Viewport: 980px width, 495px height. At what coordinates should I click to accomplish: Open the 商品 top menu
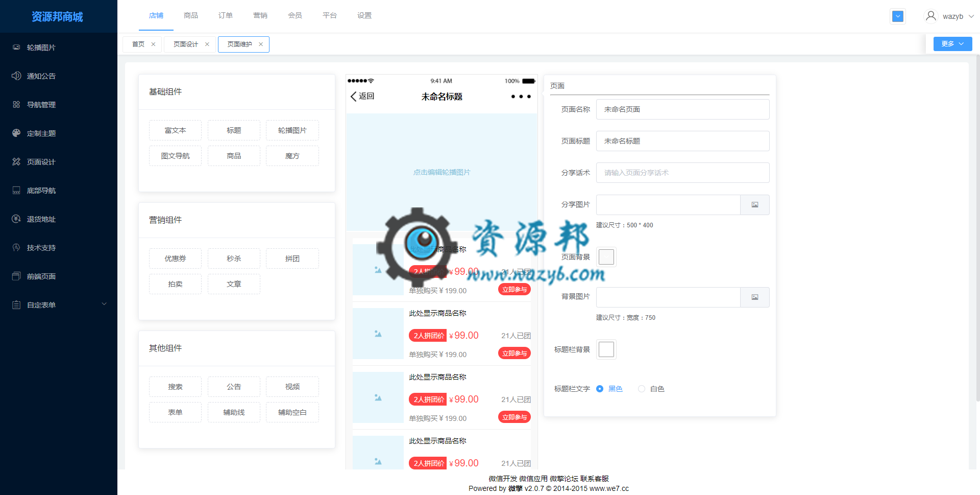pyautogui.click(x=191, y=15)
